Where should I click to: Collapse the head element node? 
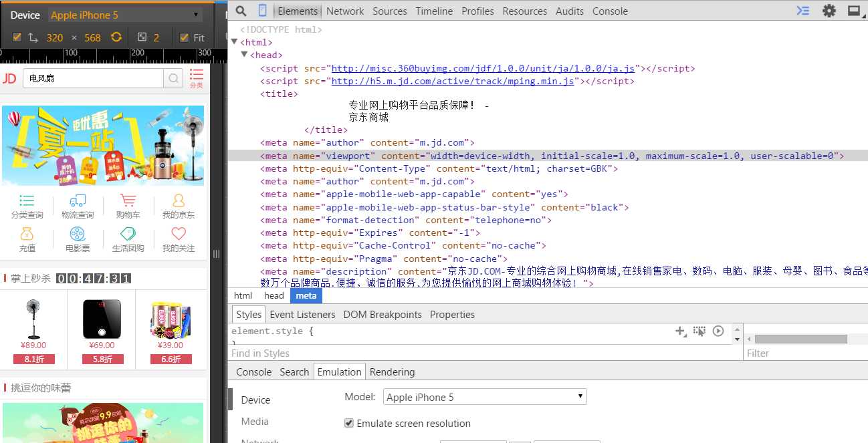click(244, 55)
